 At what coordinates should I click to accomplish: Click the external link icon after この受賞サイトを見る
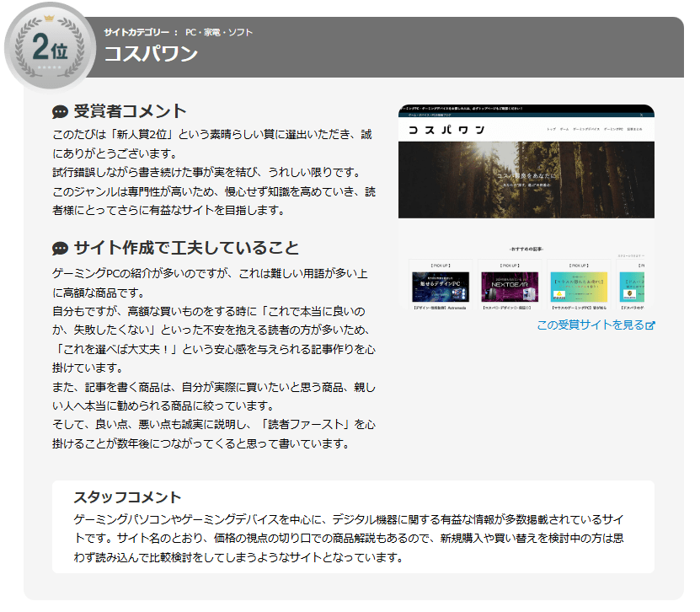[x=649, y=326]
